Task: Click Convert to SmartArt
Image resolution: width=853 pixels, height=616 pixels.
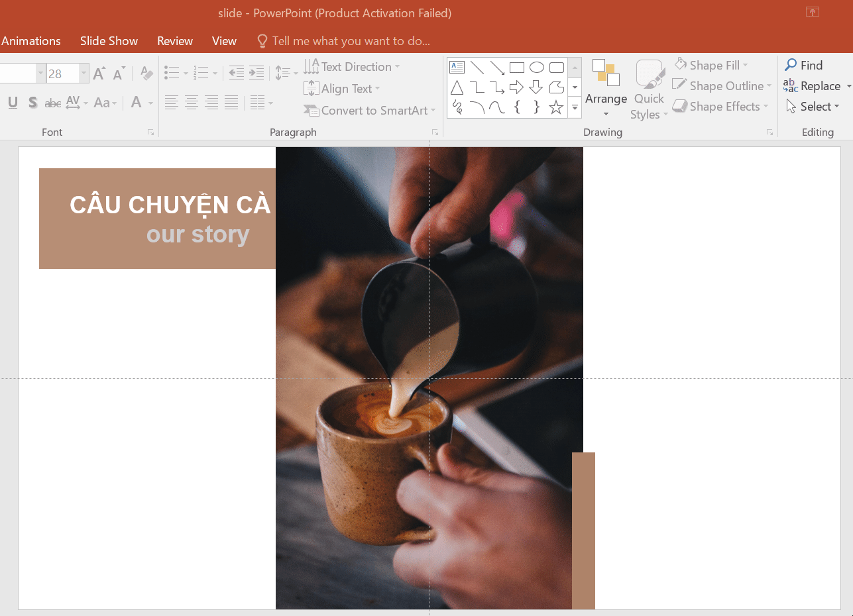Action: 369,110
